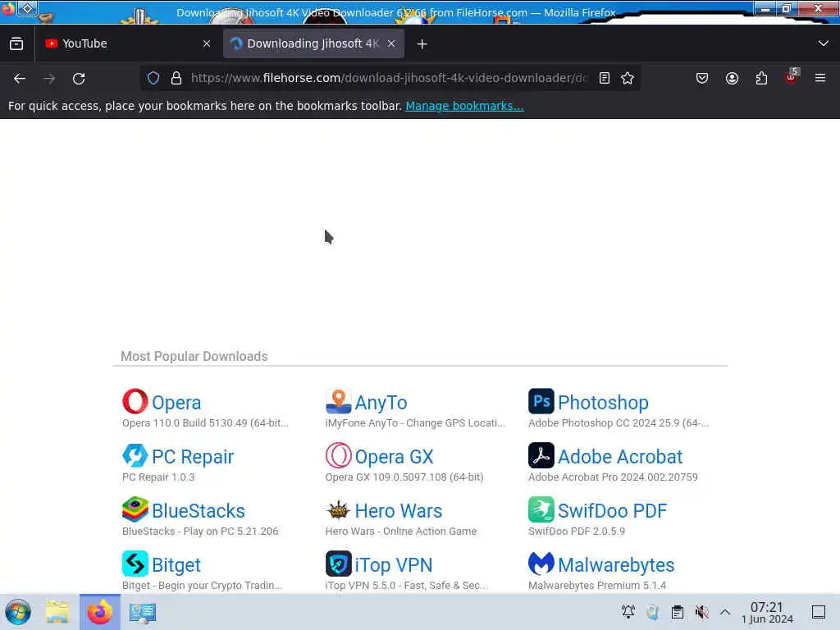Open the Hero Wars link
840x630 pixels.
pos(399,510)
